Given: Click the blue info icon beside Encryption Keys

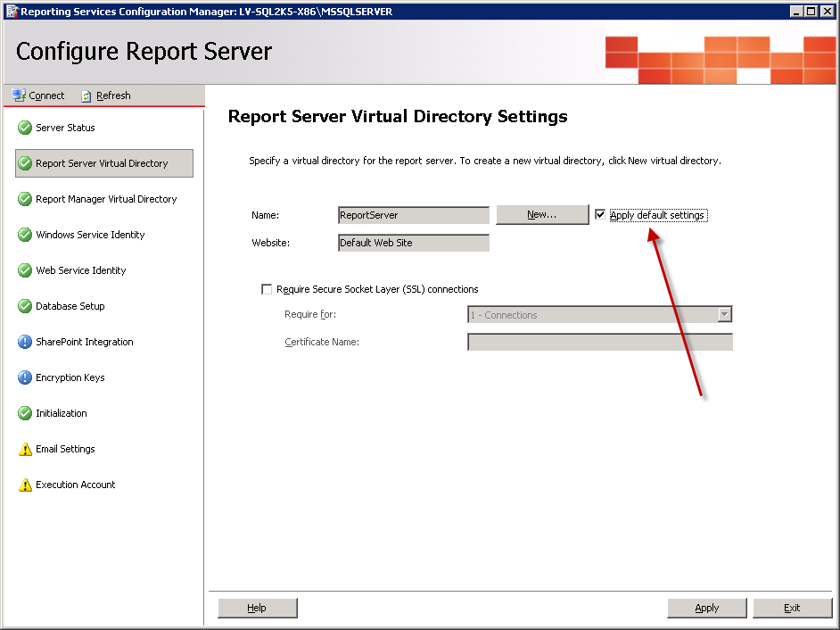Looking at the screenshot, I should coord(25,377).
